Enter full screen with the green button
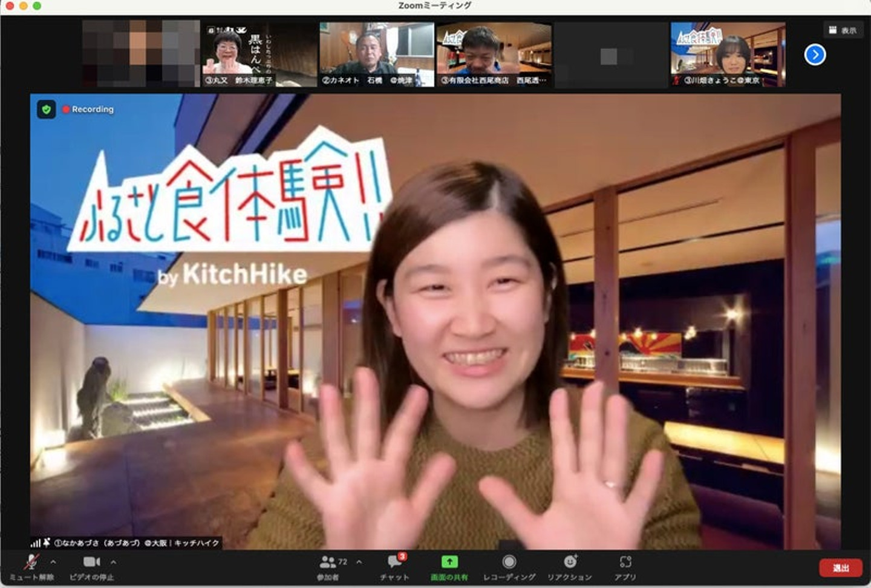 click(x=37, y=6)
